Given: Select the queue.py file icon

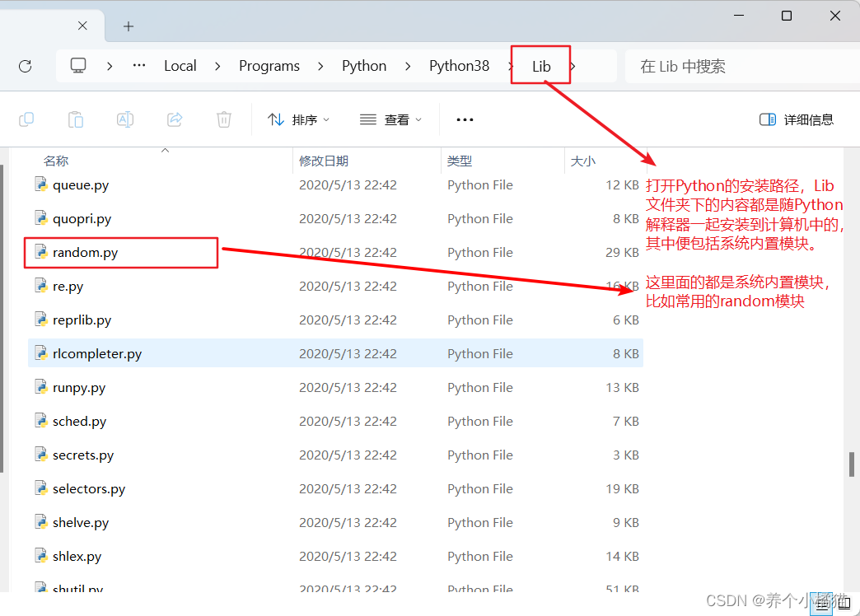Looking at the screenshot, I should (x=41, y=184).
